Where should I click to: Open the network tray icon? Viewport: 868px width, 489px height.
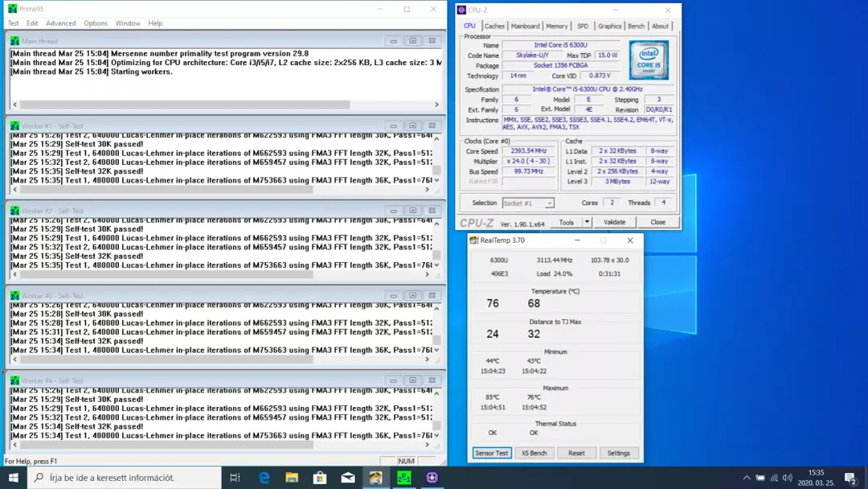point(774,478)
